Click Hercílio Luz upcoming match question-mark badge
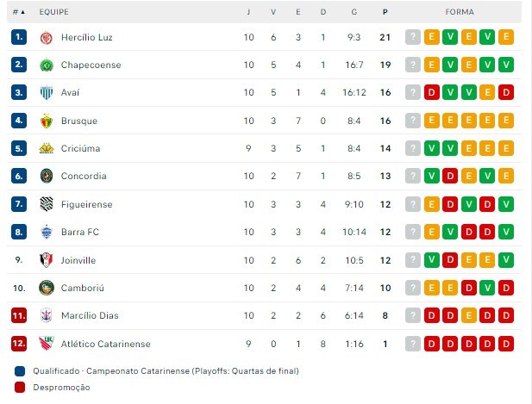The height and width of the screenshot is (404, 532). point(413,37)
